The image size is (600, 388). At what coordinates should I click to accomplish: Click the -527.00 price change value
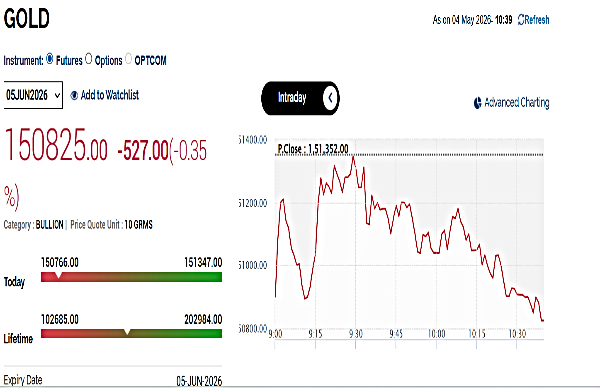[143, 150]
